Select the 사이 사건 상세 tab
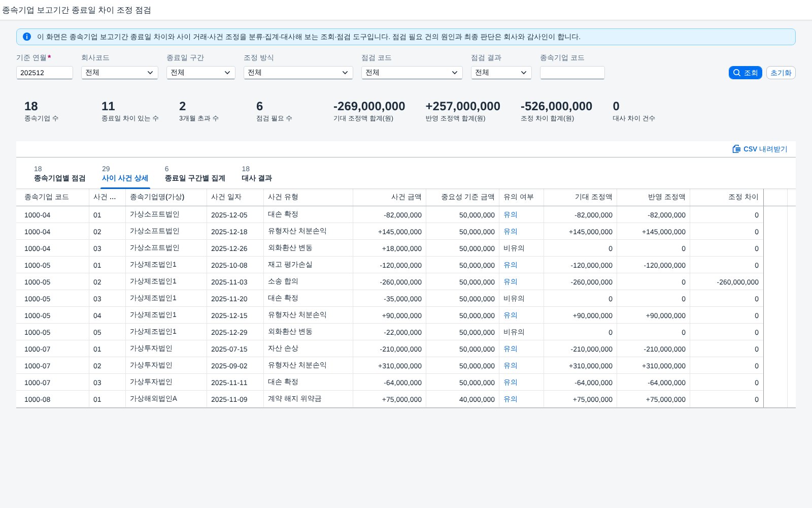 pyautogui.click(x=125, y=174)
